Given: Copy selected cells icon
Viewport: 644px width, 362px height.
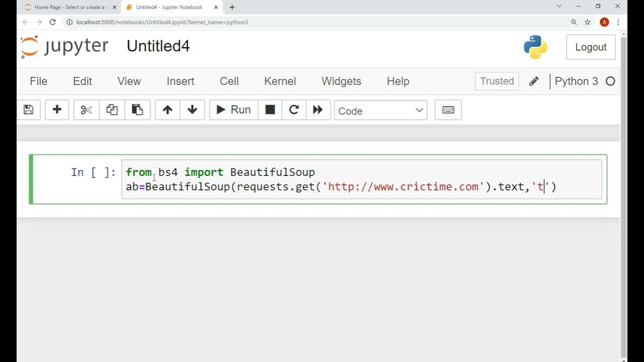Looking at the screenshot, I should (x=112, y=110).
